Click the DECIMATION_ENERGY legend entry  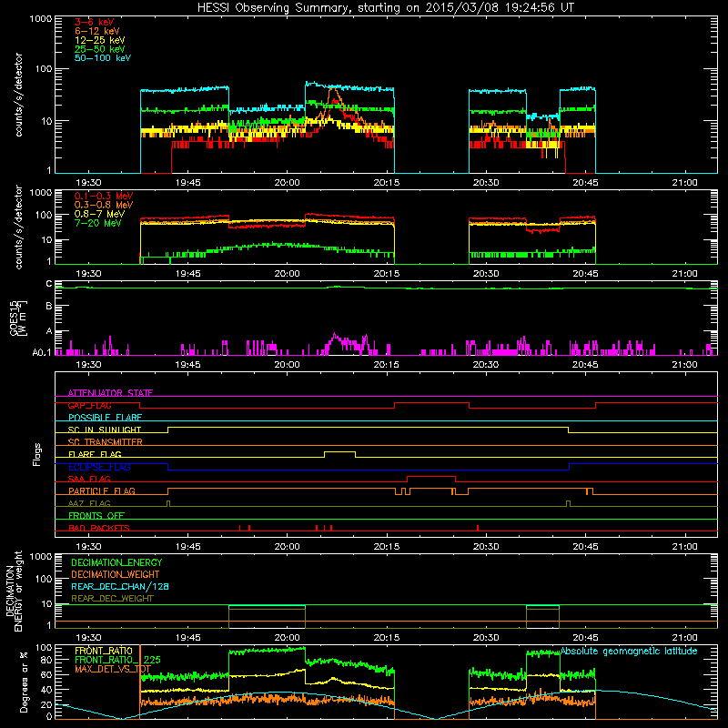(116, 562)
